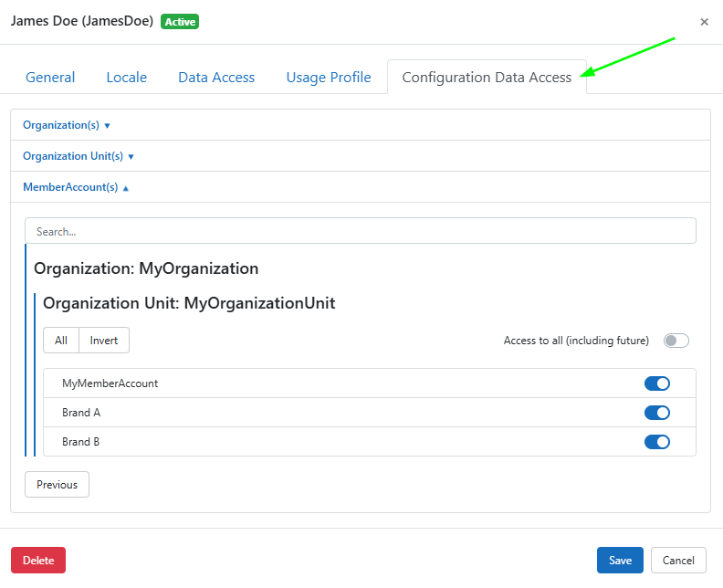Close the James Doe dialog

(x=704, y=22)
